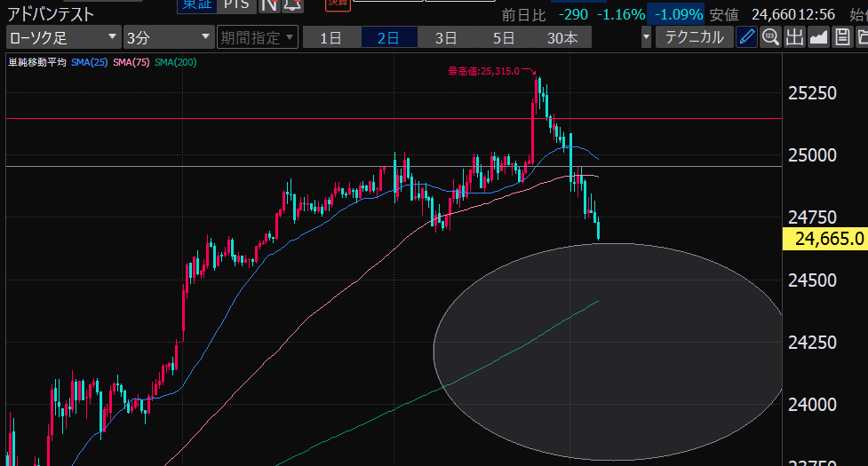Toggle the -1.09% change display
The image size is (868, 466).
point(678,15)
